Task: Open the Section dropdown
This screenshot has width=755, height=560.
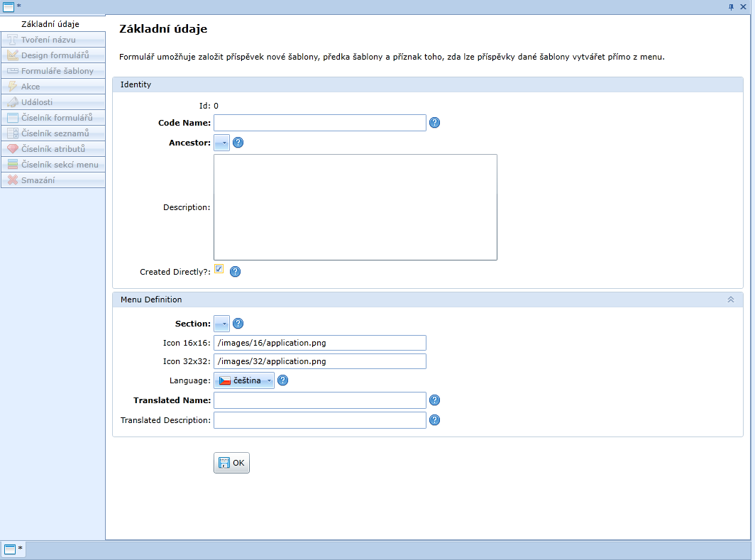Action: coord(222,324)
